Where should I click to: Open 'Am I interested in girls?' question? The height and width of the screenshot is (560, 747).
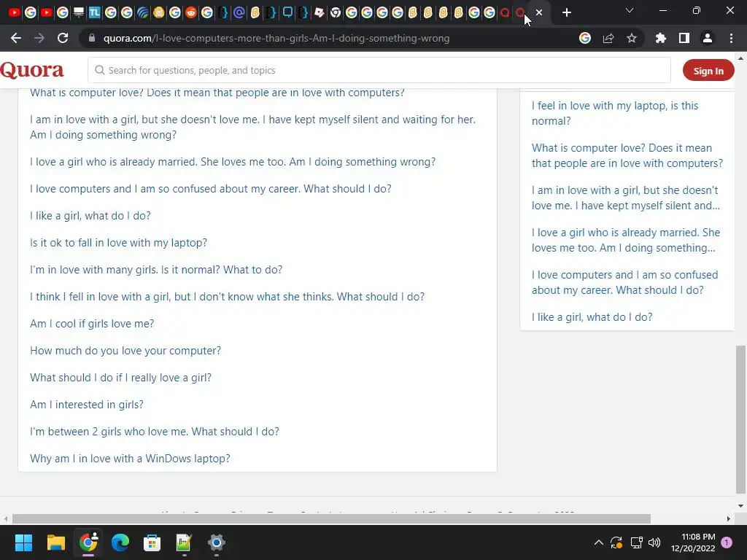87,405
